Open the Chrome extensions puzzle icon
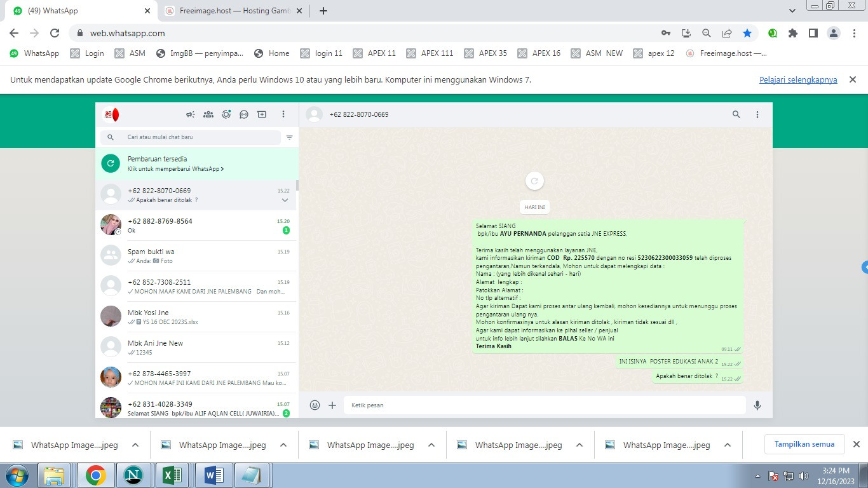This screenshot has height=488, width=868. coord(793,33)
